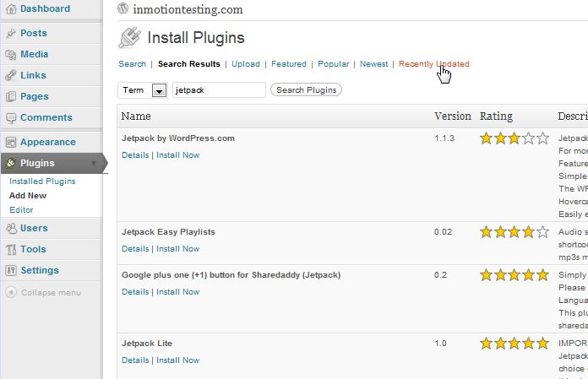This screenshot has height=379, width=588.
Task: Click the Posts pushpin icon
Action: (10, 33)
